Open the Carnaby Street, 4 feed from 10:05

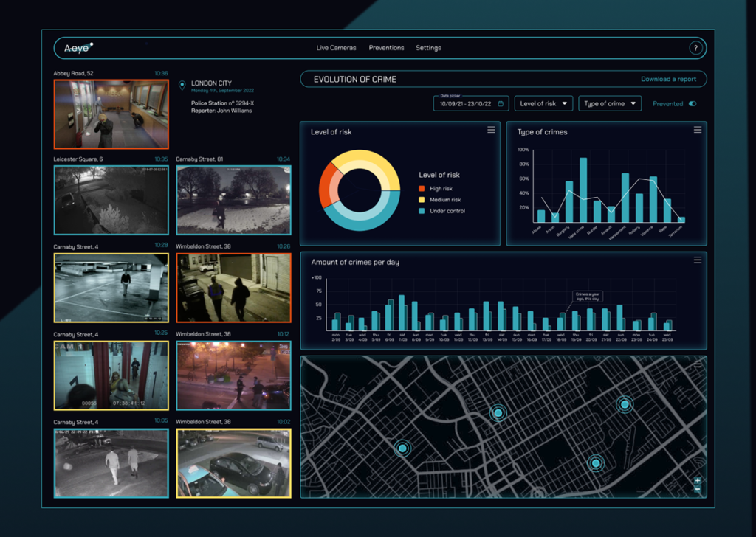tap(111, 462)
